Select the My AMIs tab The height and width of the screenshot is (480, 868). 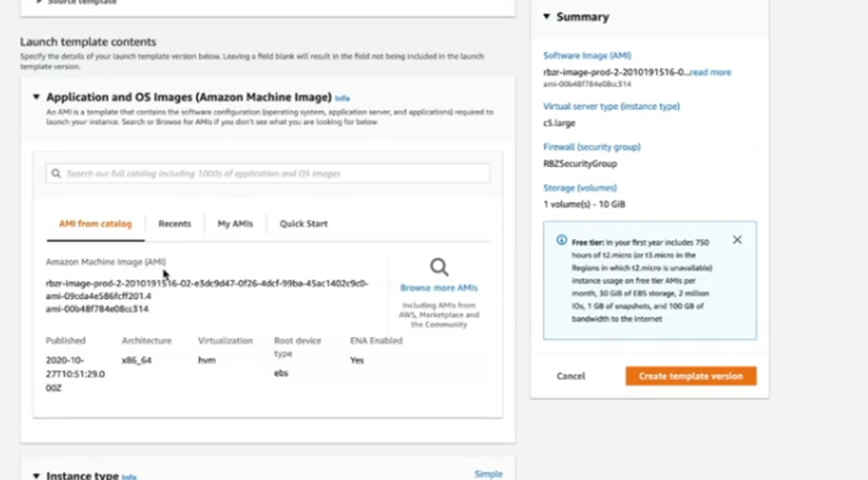click(235, 224)
